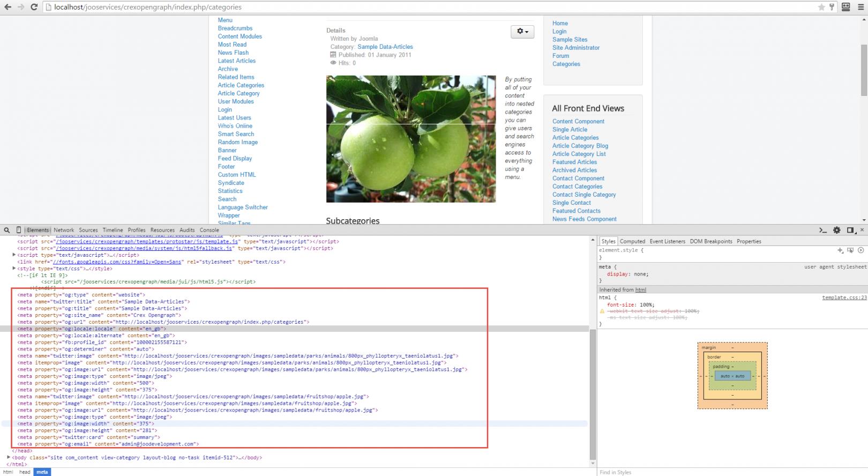Click the page vertical scrollbar thumb

tap(864, 70)
